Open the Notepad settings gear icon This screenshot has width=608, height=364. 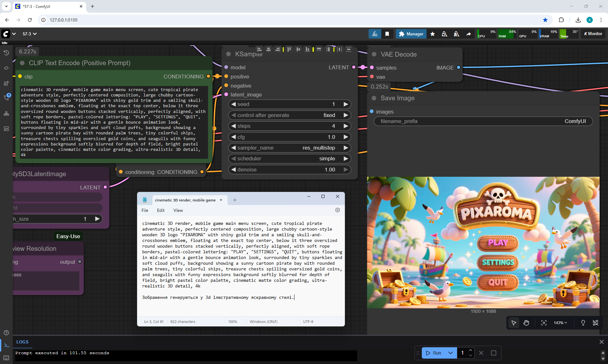[338, 210]
